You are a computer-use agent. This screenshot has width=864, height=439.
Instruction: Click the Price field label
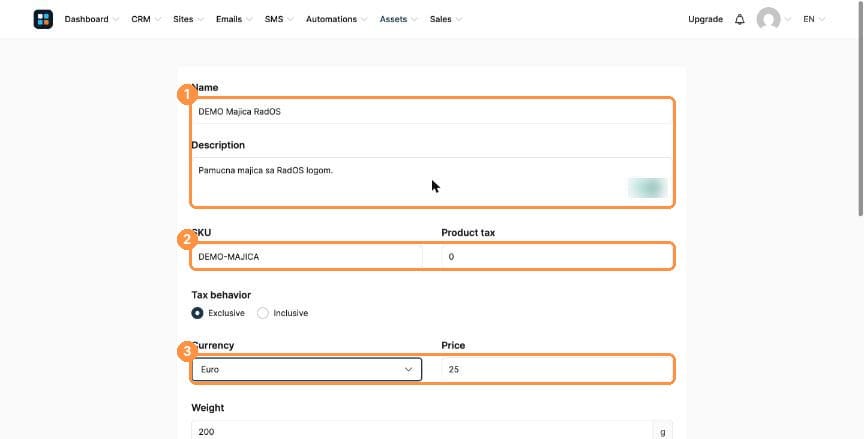coord(453,345)
